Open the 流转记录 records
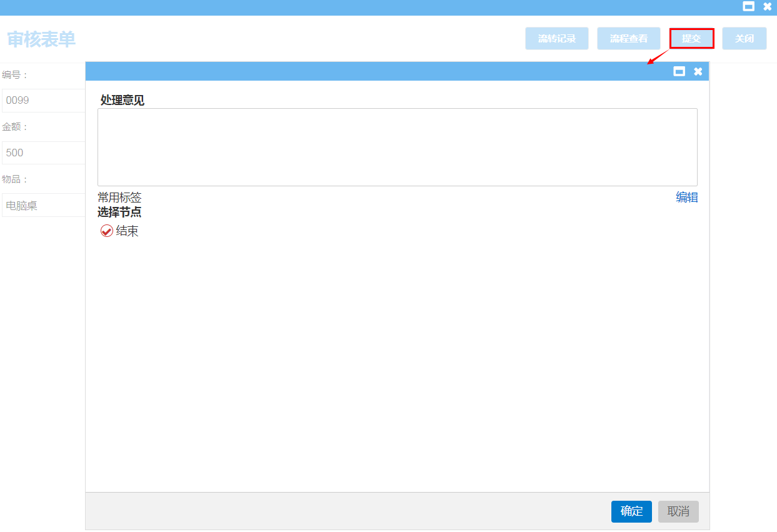The image size is (777, 532). coord(556,39)
